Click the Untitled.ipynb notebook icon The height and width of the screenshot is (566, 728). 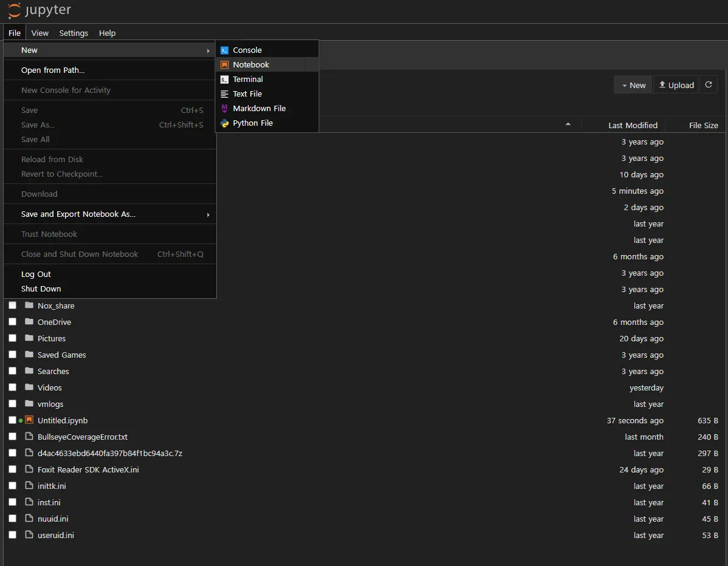tap(29, 420)
